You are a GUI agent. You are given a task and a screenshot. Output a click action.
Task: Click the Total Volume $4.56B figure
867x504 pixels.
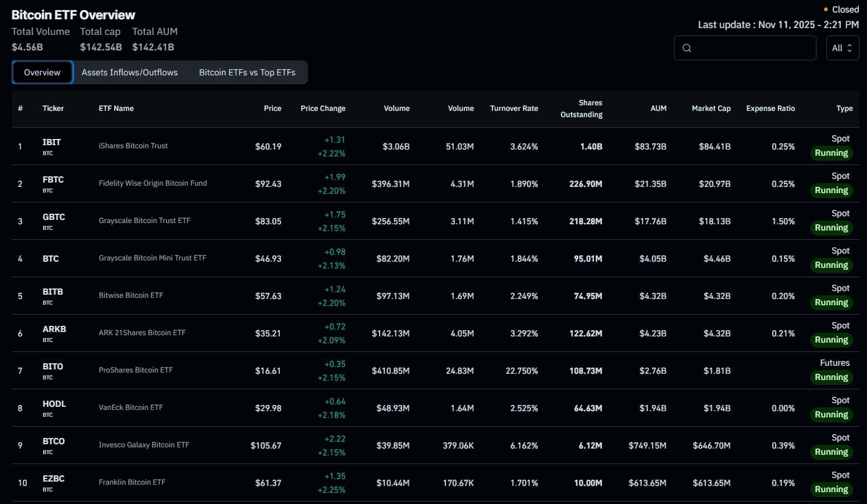coord(27,47)
